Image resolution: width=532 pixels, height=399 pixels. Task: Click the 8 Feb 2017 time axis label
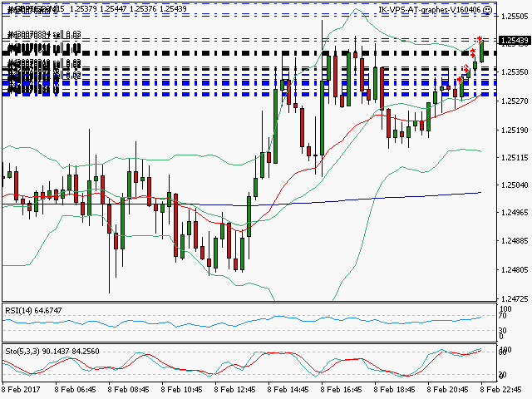tap(22, 389)
